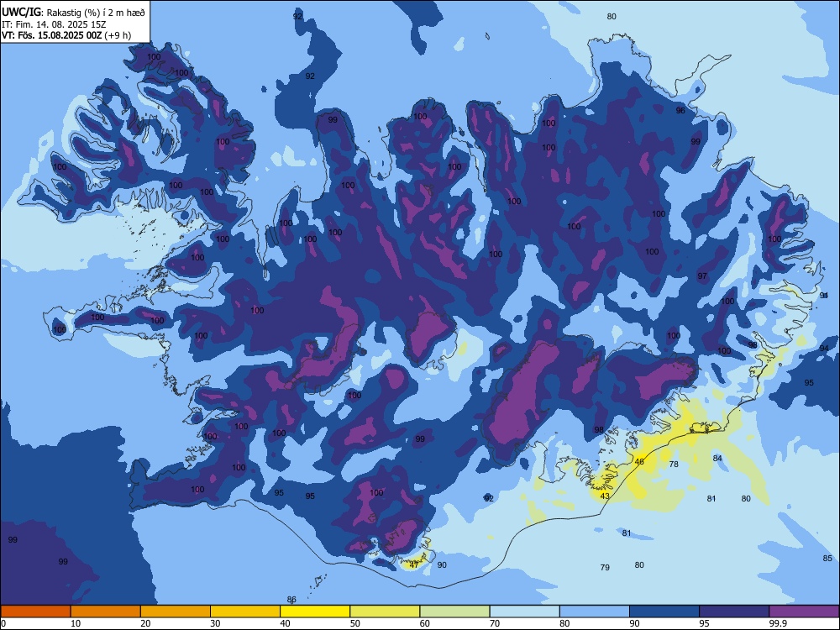Screen dimensions: 840x630
Task: Select the pale blue 70–80 legend swatch
Action: (525, 612)
